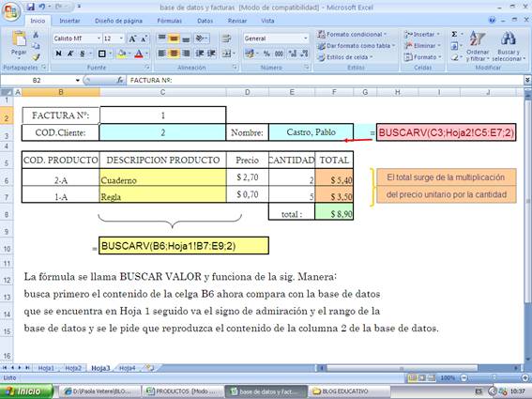Click the insert function fx button
The width and height of the screenshot is (532, 399).
tap(120, 81)
